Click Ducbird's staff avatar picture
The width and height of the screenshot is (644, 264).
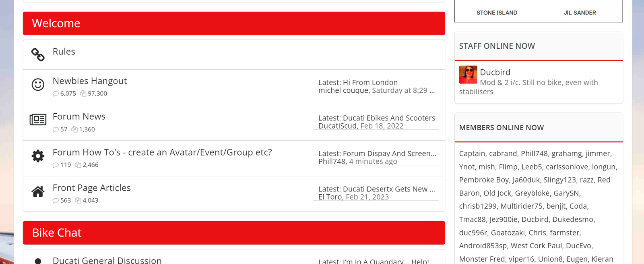point(468,75)
